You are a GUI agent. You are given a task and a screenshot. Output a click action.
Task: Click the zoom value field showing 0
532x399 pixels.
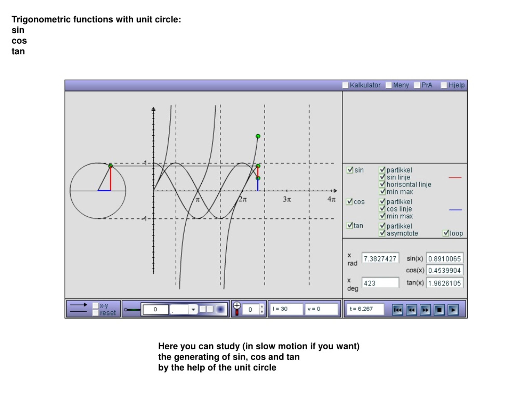coord(251,309)
